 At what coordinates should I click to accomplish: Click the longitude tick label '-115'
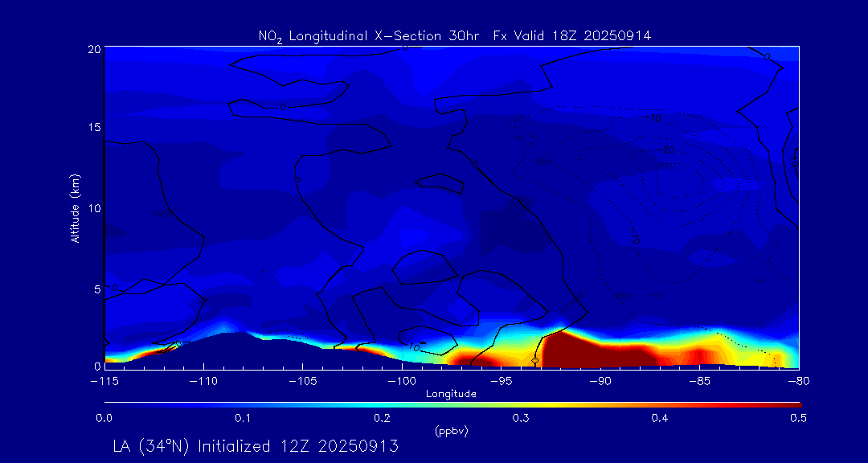104,381
